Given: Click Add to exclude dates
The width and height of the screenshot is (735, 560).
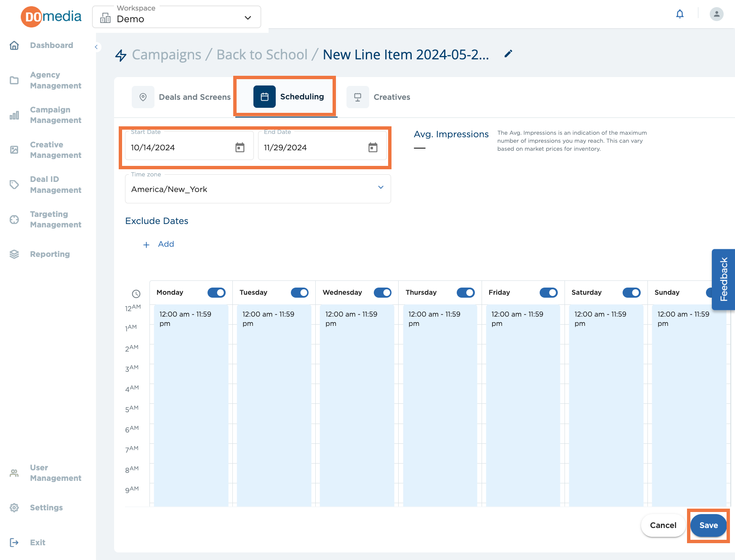Looking at the screenshot, I should click(166, 244).
